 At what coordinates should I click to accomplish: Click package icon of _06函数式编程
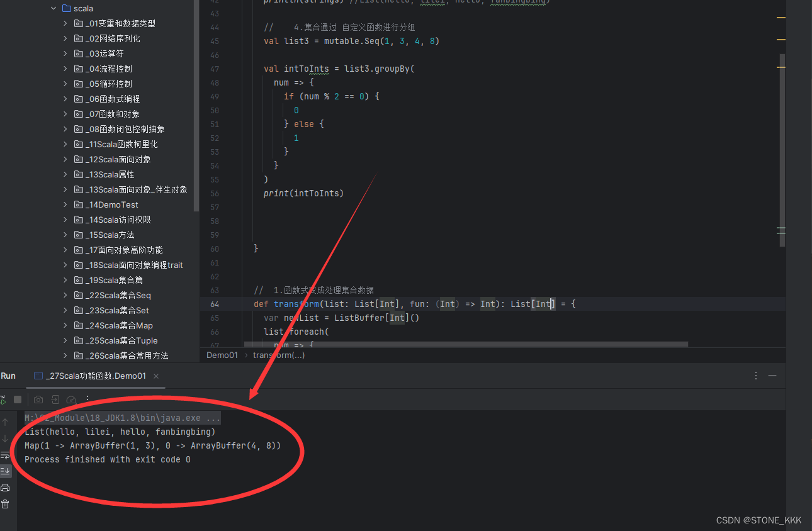pos(79,99)
